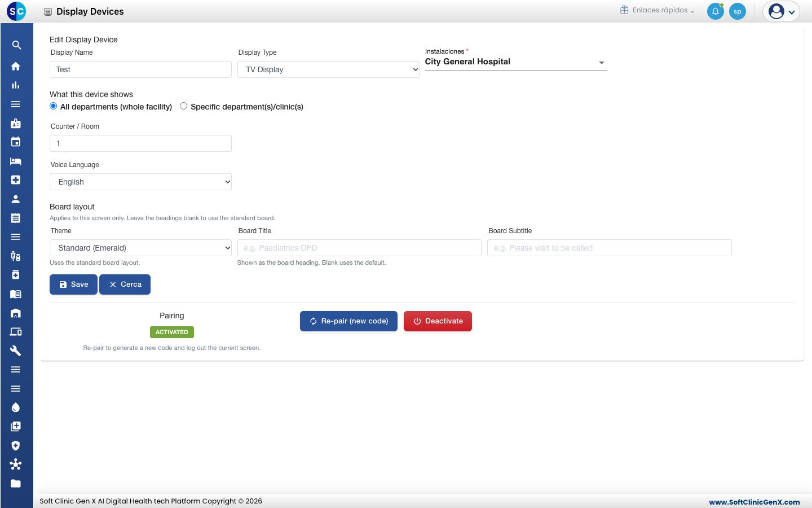The image size is (812, 508).
Task: Click the red Deactivate button
Action: click(x=438, y=321)
